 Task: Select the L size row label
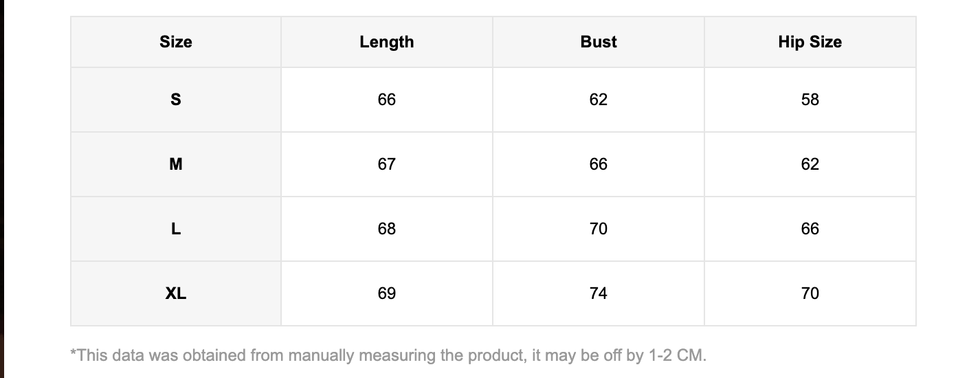pos(176,229)
